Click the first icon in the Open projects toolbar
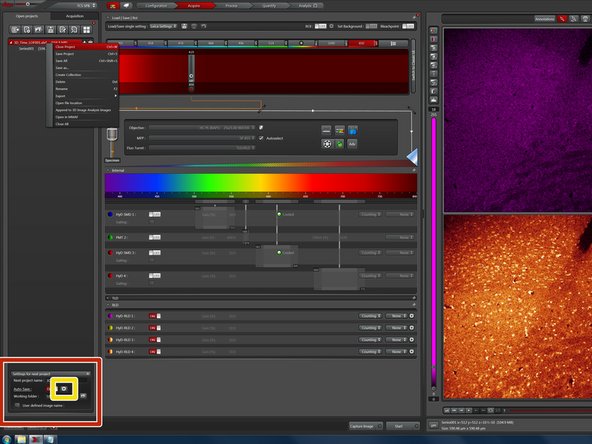This screenshot has width=592, height=444. [x=15, y=29]
